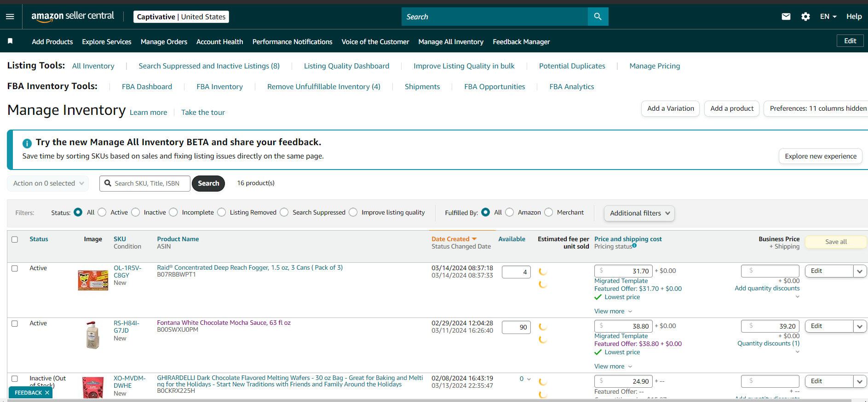Open the settings gear icon
Screen dimensions: 868x402
805,17
